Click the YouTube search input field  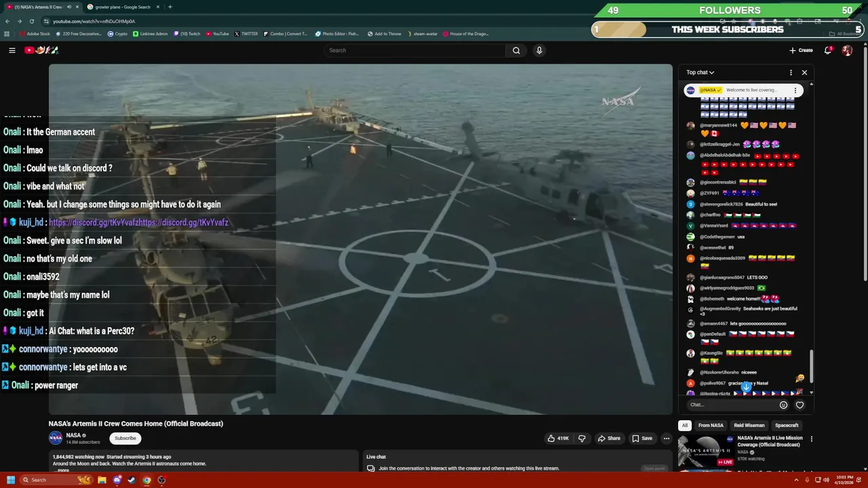[415, 50]
